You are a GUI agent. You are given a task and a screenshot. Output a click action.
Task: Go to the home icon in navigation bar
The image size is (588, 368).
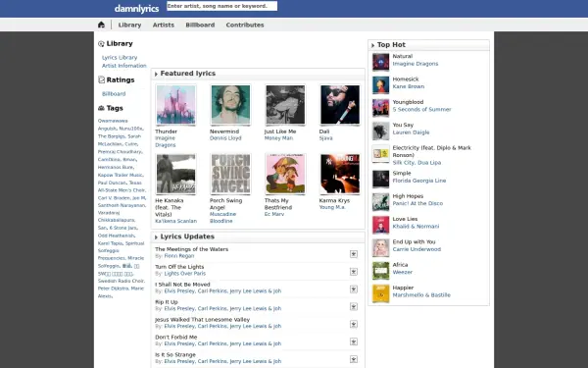tap(101, 25)
